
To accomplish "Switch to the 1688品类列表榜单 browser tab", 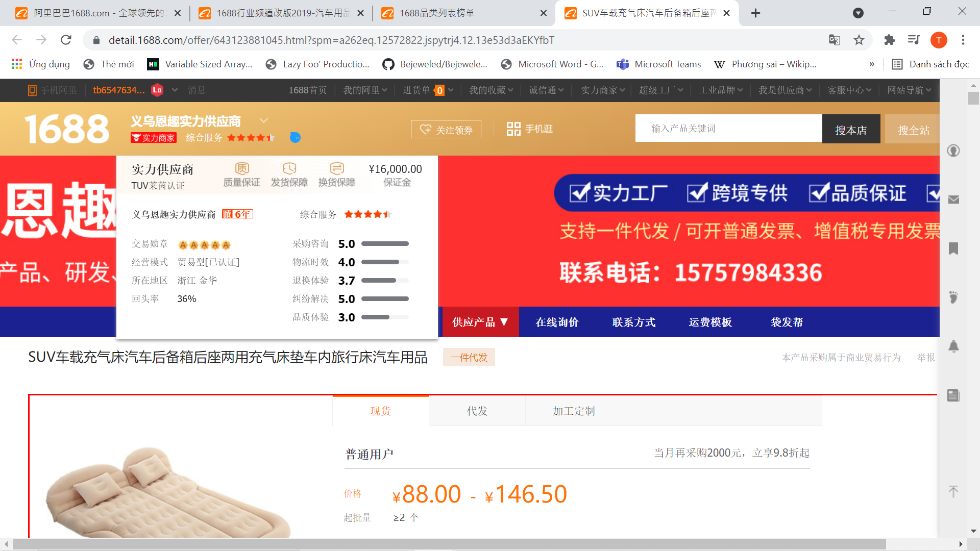I will pyautogui.click(x=464, y=13).
